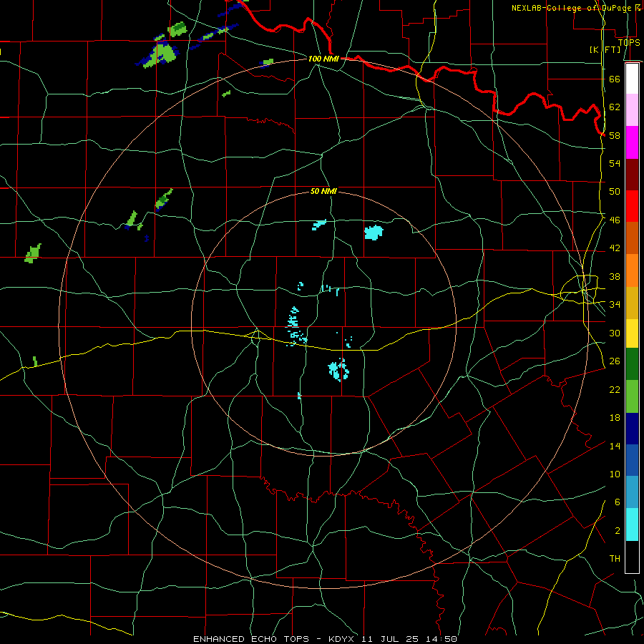This screenshot has height=644, width=644.
Task: Click the 100 NMI range ring label
Action: pos(323,59)
